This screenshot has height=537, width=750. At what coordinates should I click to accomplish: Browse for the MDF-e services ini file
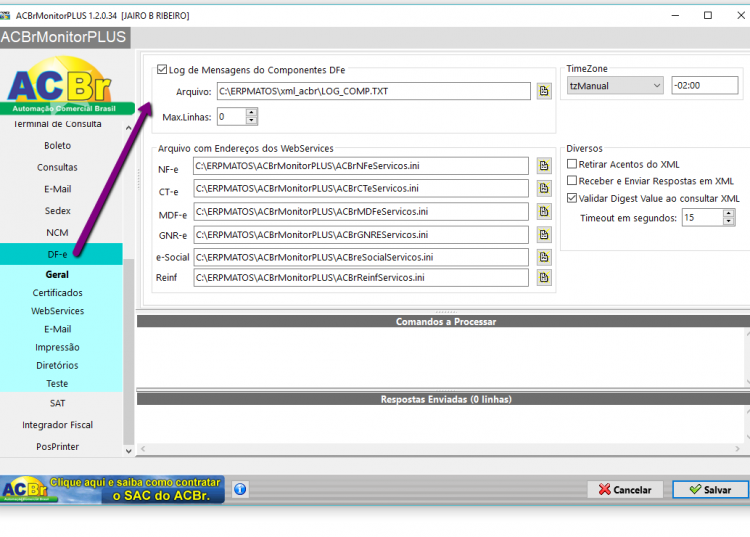[544, 211]
